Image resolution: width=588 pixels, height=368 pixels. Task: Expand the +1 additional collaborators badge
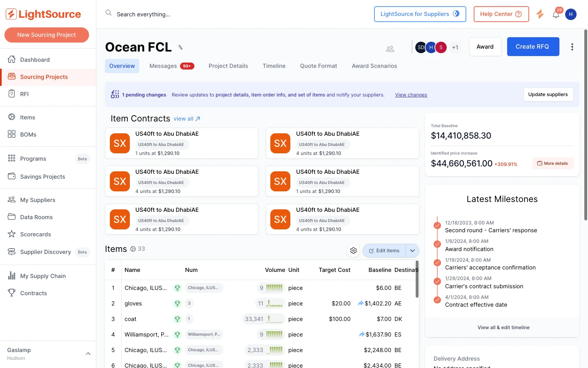(455, 47)
